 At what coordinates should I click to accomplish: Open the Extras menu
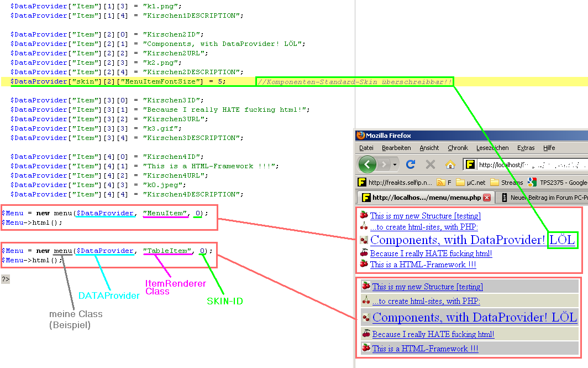526,148
